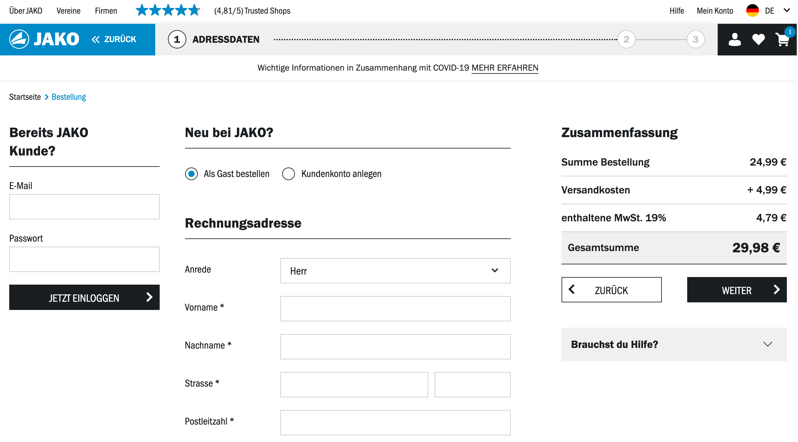This screenshot has height=442, width=798.
Task: Click the Trusted Shops star rating
Action: (168, 11)
